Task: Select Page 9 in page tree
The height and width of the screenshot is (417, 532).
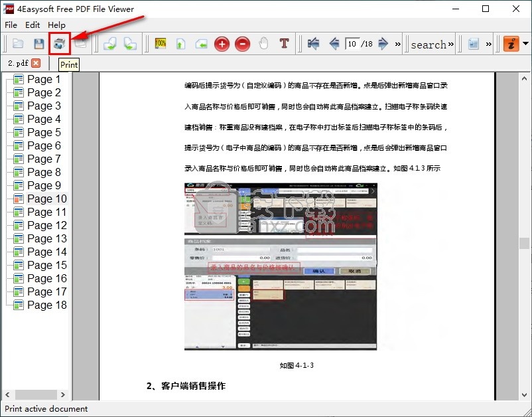Action: [44, 185]
